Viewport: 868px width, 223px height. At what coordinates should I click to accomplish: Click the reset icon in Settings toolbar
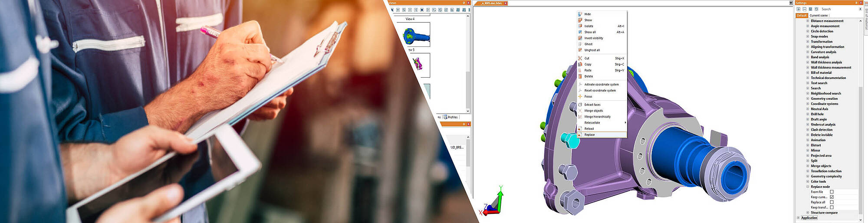coord(816,9)
